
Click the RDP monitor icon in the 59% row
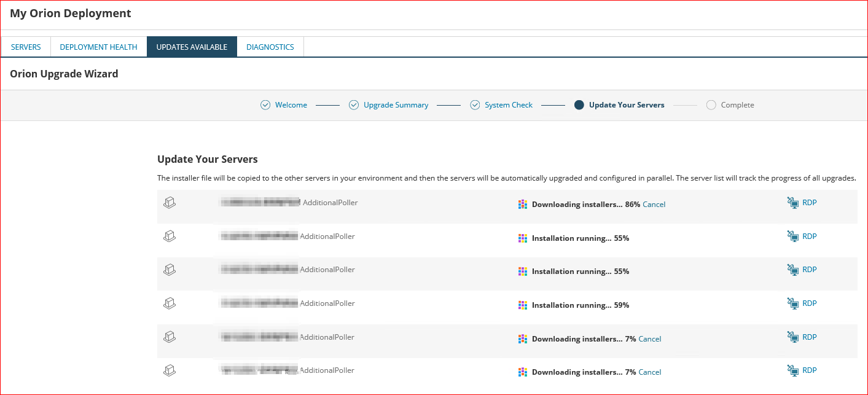click(x=792, y=303)
